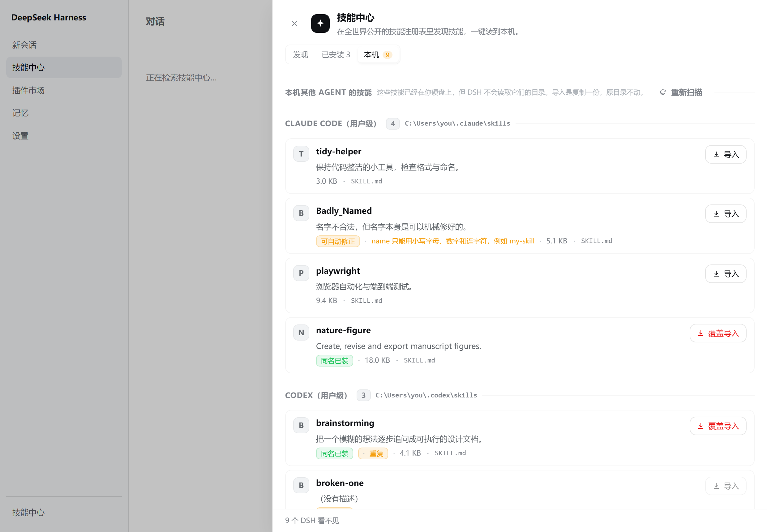
Task: Close the 技能中心 panel with the X icon
Action: [x=294, y=23]
